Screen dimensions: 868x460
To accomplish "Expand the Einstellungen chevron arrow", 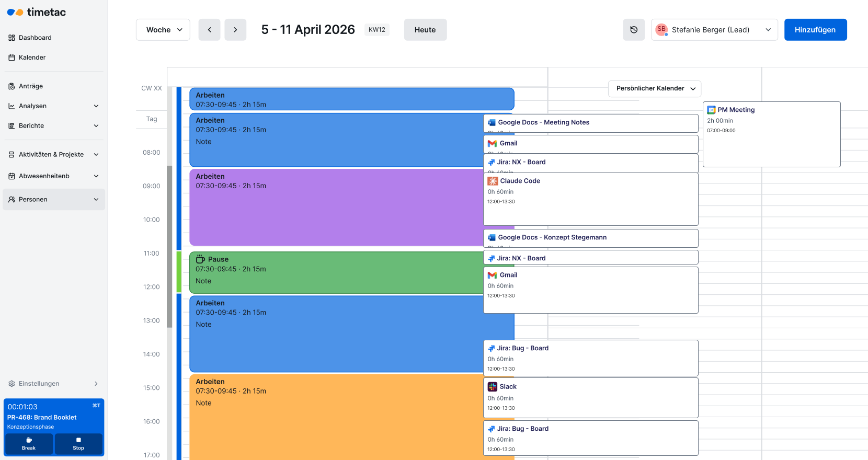I will click(x=96, y=384).
